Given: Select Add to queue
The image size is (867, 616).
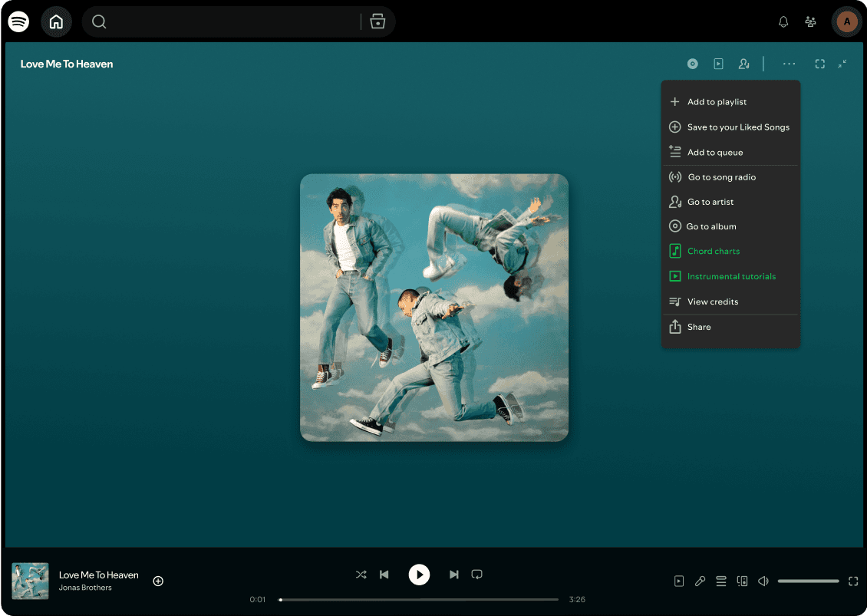Looking at the screenshot, I should [730, 152].
